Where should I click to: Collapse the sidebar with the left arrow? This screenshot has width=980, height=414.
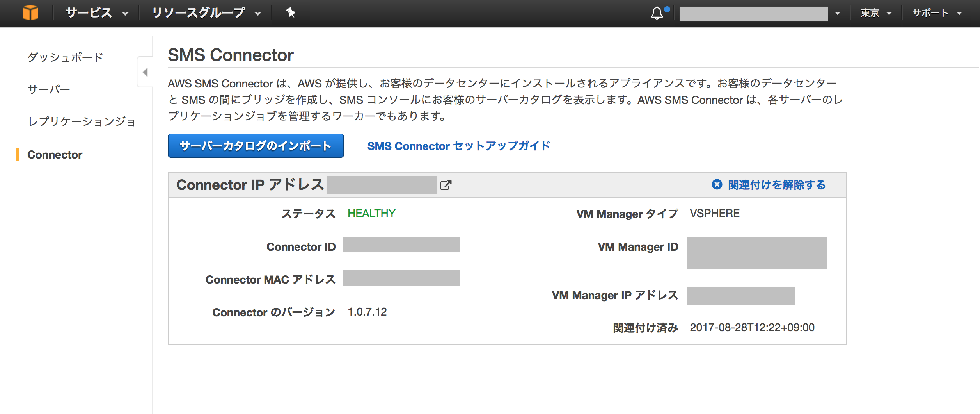tap(146, 73)
